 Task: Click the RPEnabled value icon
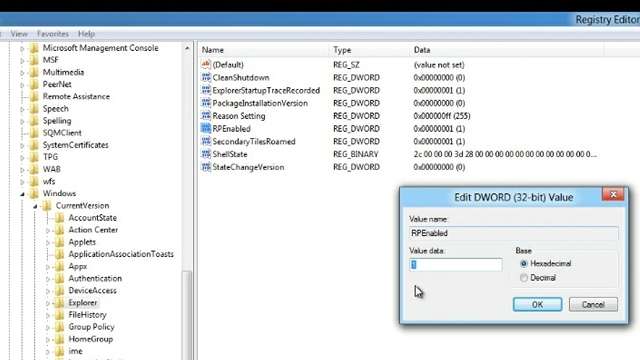[x=206, y=128]
